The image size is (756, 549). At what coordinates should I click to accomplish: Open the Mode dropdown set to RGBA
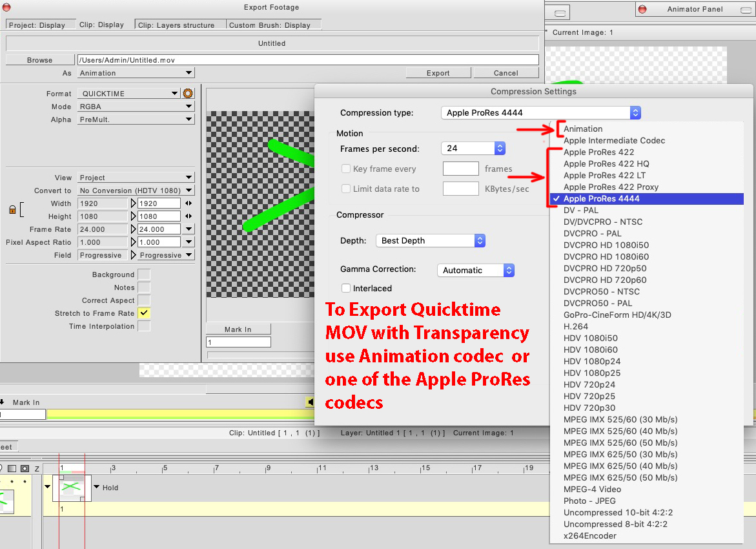136,107
